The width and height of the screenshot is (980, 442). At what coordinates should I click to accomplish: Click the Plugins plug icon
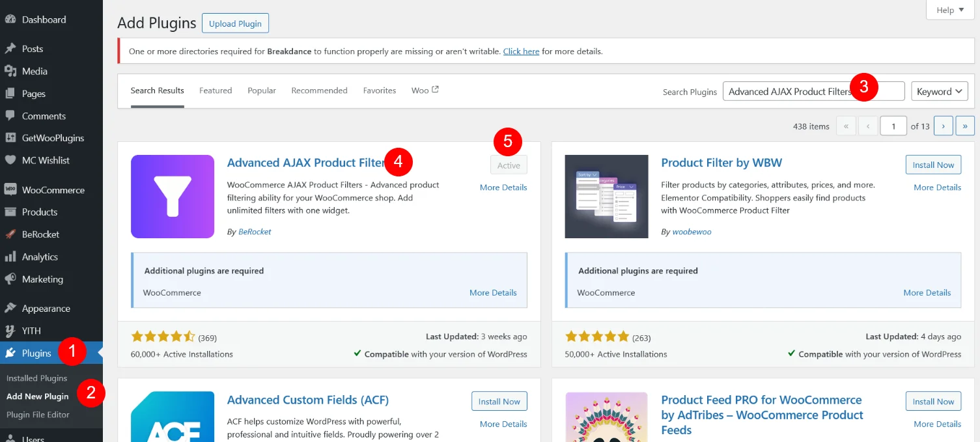[x=10, y=353]
